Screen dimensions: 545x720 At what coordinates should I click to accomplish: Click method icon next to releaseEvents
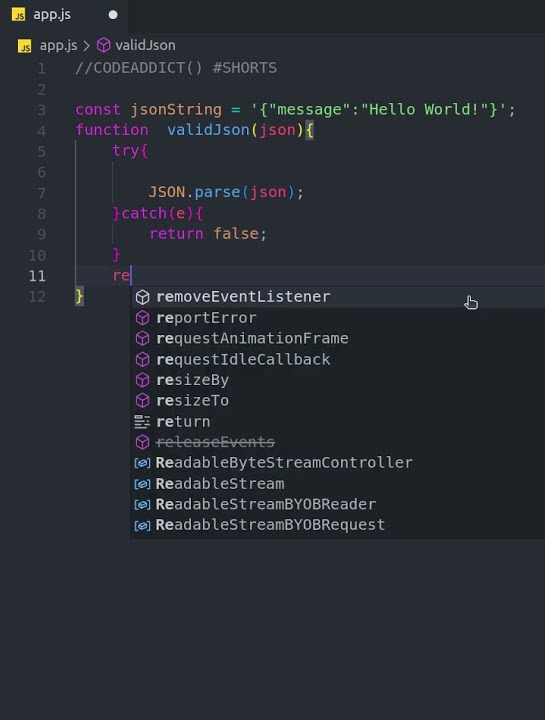pyautogui.click(x=142, y=442)
